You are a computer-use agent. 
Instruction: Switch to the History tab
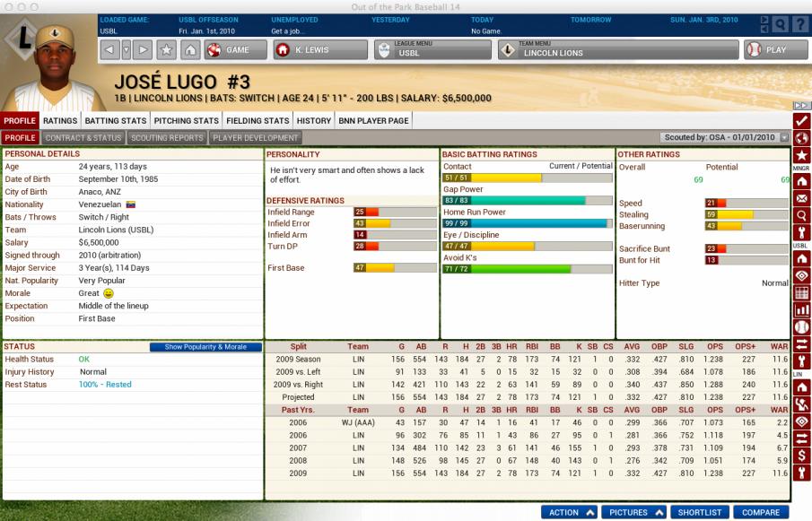314,120
